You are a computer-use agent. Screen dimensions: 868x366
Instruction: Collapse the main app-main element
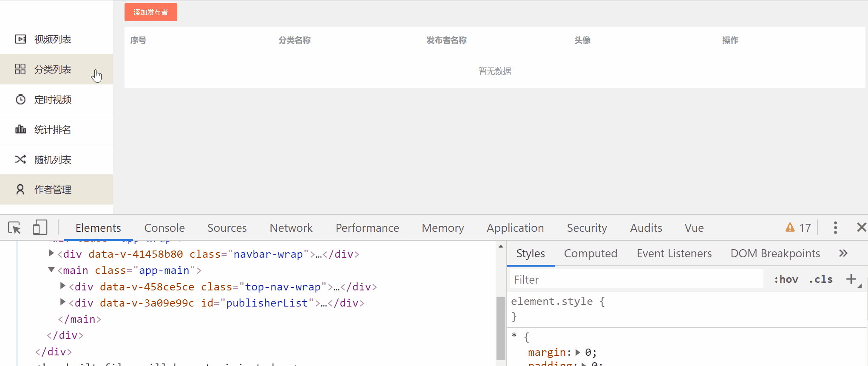51,270
